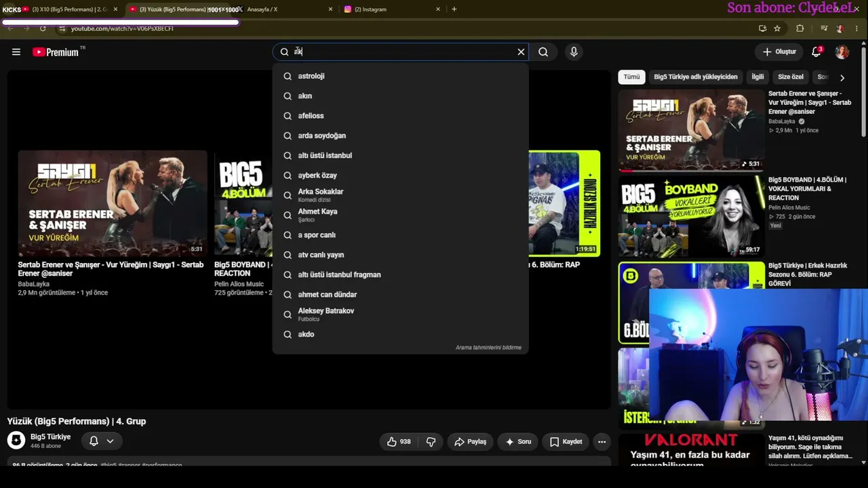Start voice search with the microphone
Image resolution: width=868 pixels, height=488 pixels.
(574, 52)
